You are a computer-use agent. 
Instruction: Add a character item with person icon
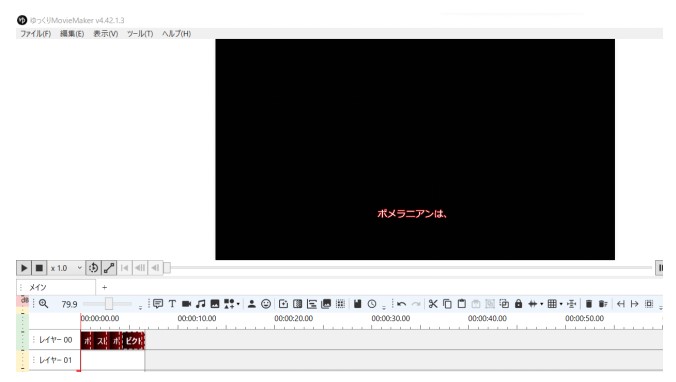(x=252, y=304)
